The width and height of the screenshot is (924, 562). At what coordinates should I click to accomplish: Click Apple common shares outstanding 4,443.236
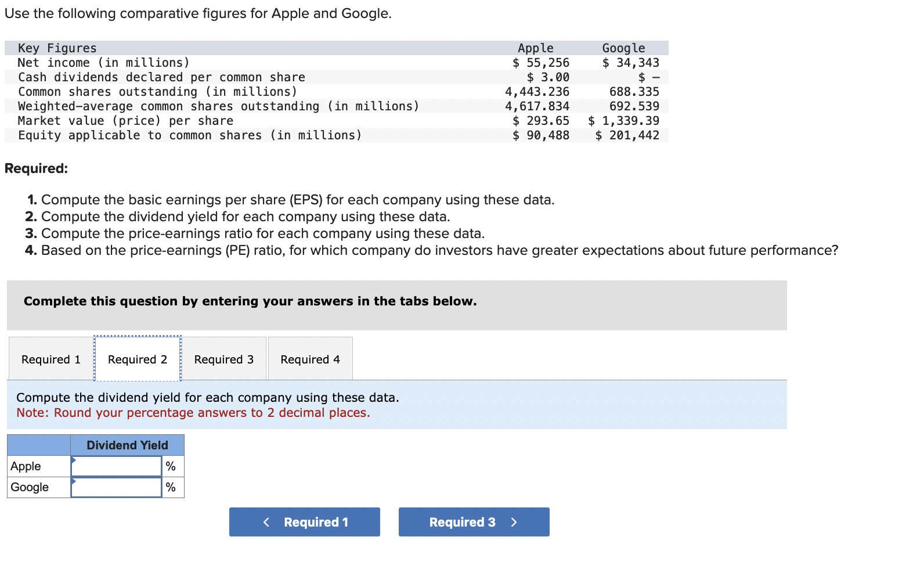pos(537,92)
